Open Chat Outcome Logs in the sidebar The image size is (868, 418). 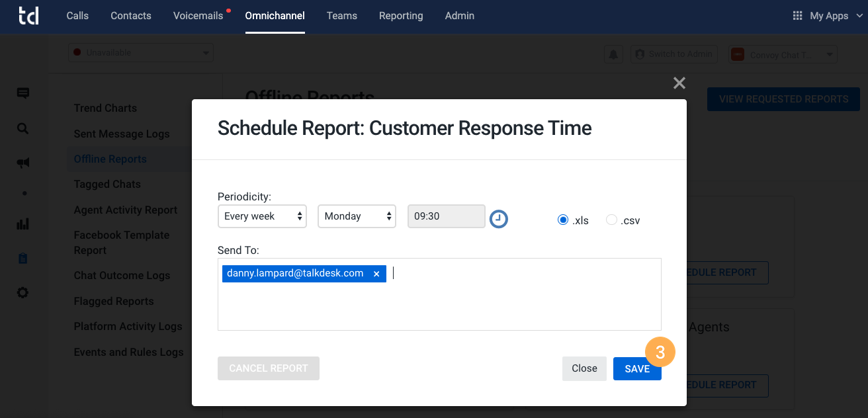click(x=122, y=275)
